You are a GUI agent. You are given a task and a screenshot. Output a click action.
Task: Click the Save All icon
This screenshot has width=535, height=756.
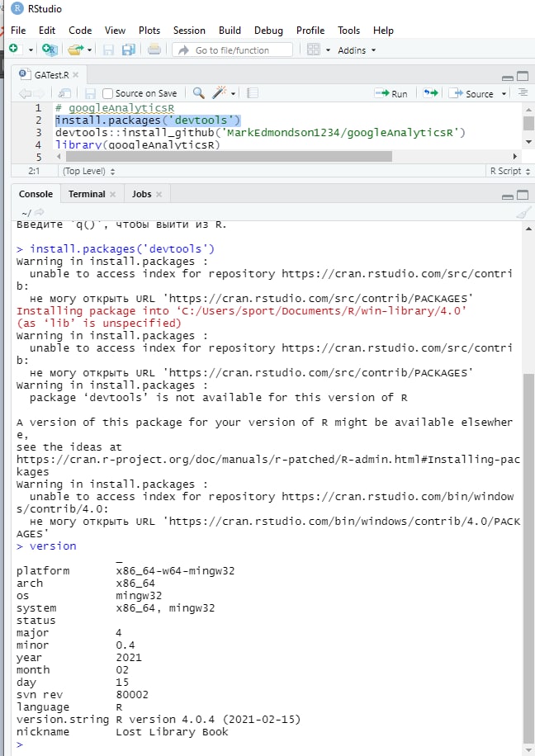coord(128,50)
